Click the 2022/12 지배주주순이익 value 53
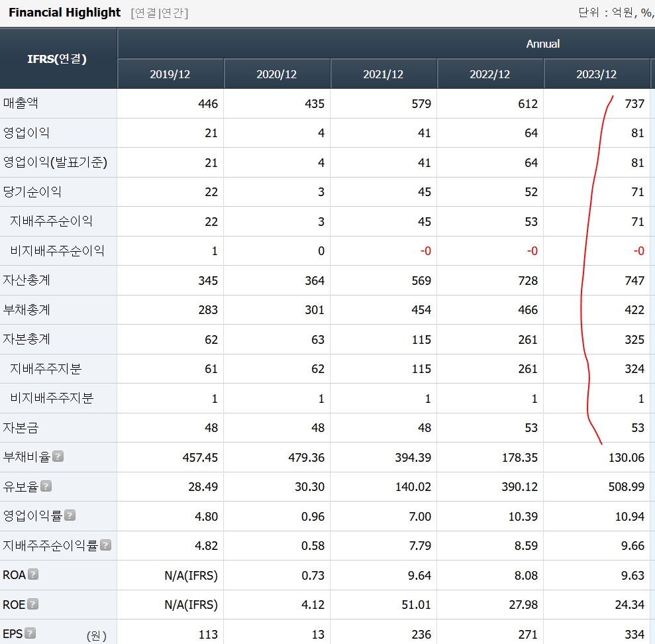 coord(531,222)
